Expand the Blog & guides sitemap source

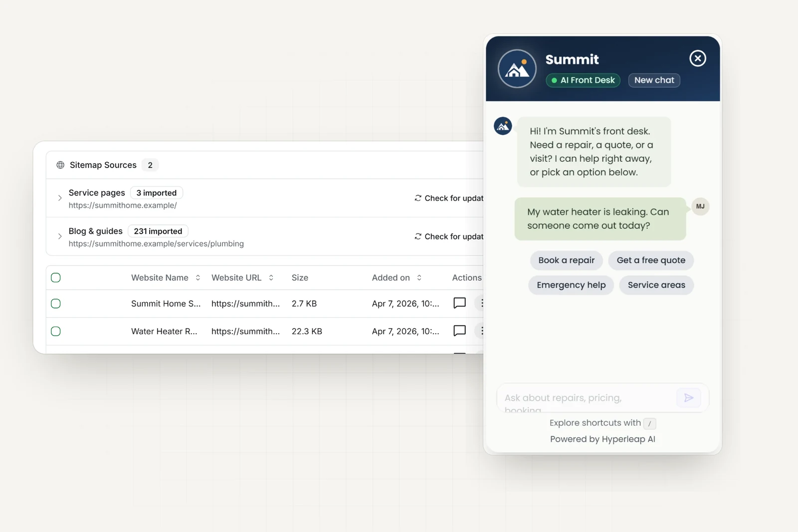coord(60,236)
